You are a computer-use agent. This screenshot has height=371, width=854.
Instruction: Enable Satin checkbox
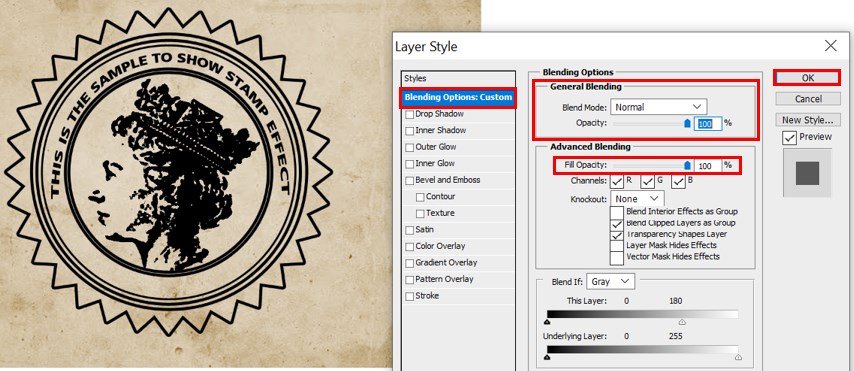coord(410,230)
